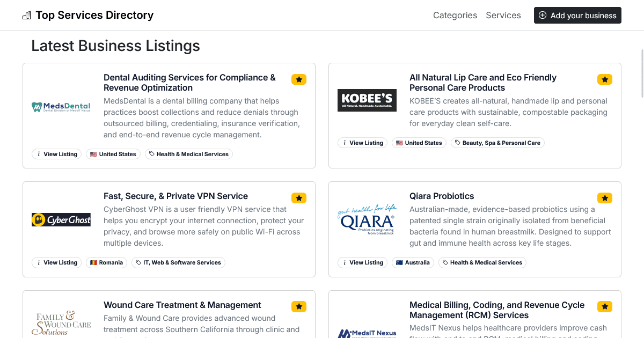The width and height of the screenshot is (644, 338).
Task: Toggle the star on Qiara Probiotics listing
Action: (x=604, y=197)
